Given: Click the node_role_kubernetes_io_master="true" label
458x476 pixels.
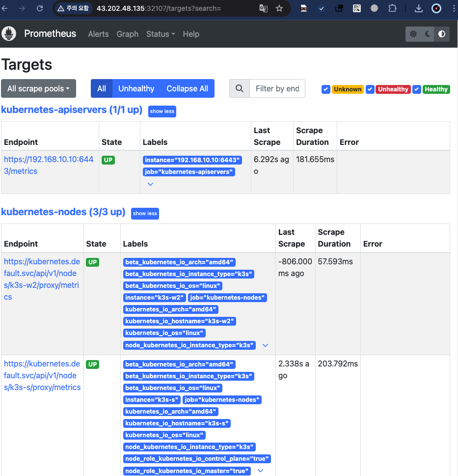Looking at the screenshot, I should 187,471.
